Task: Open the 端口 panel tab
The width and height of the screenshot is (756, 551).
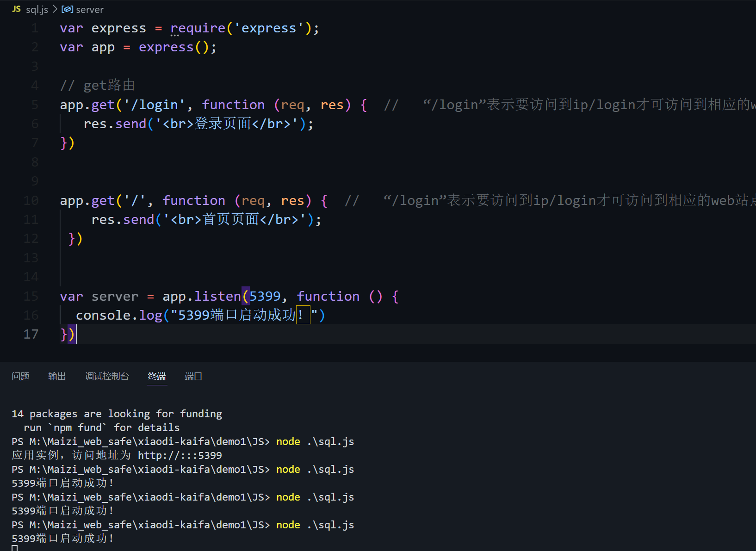Action: click(x=193, y=376)
